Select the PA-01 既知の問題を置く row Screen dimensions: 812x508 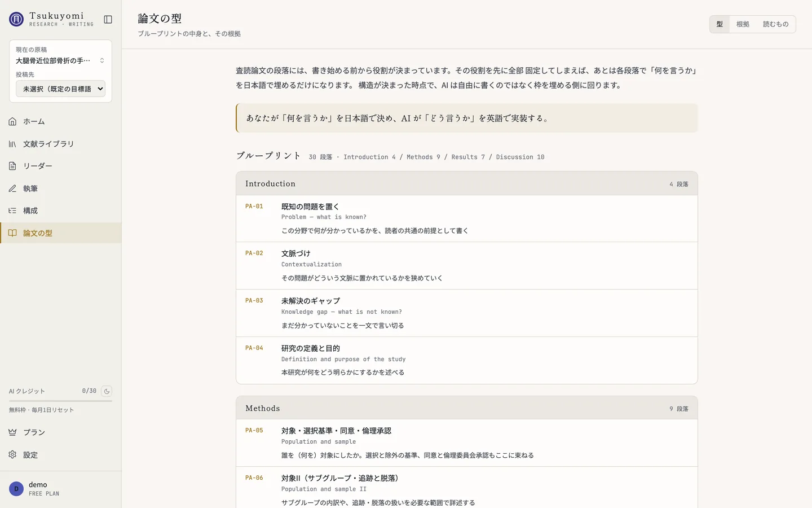pyautogui.click(x=467, y=218)
